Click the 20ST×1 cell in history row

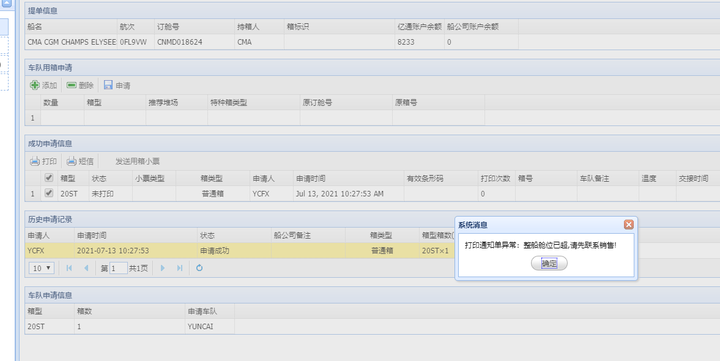pyautogui.click(x=436, y=251)
